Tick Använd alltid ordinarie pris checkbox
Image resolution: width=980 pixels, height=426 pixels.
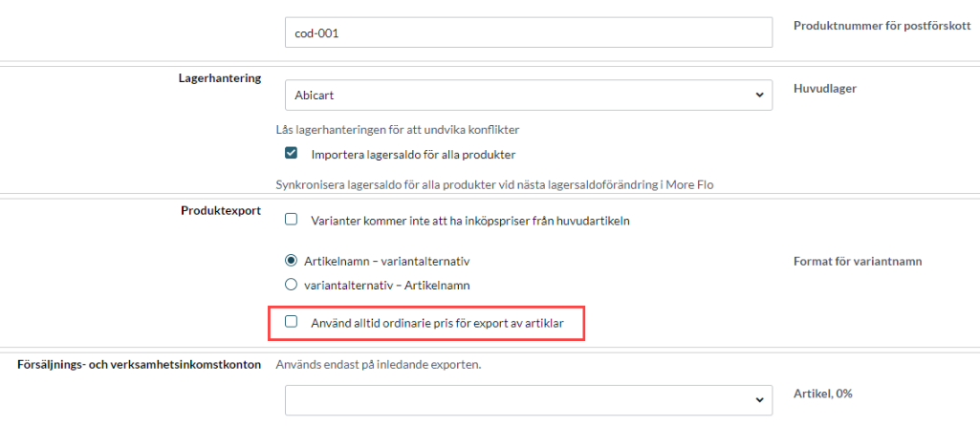(291, 322)
